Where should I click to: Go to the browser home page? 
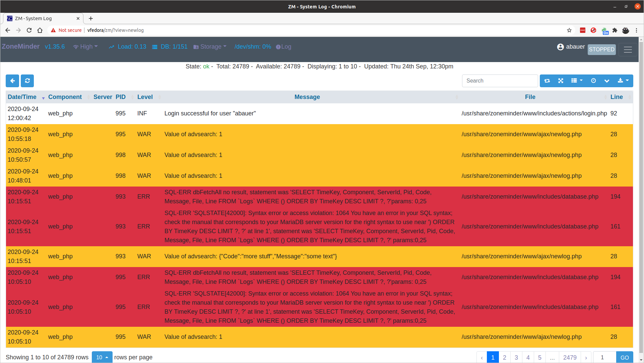click(x=40, y=30)
